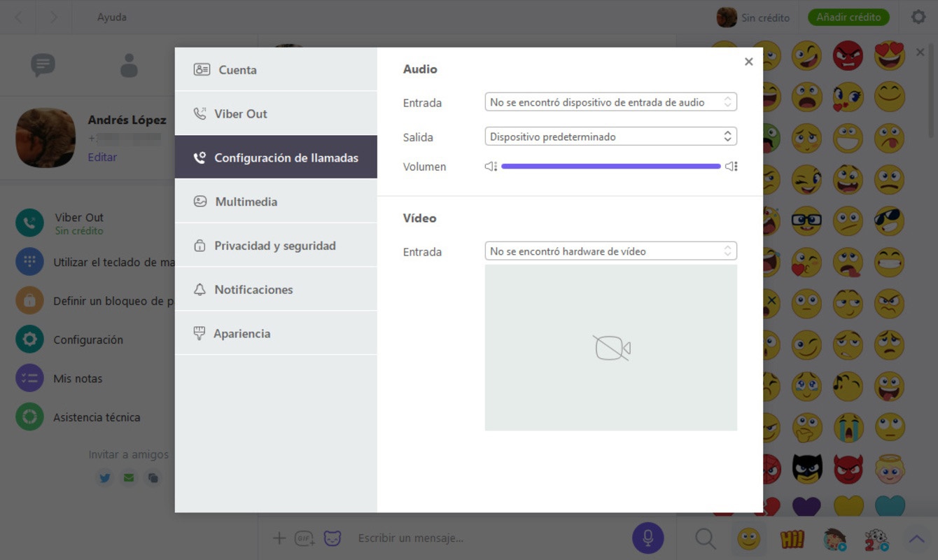The image size is (938, 560).
Task: Click the sticker search magnifier icon
Action: pos(705,538)
